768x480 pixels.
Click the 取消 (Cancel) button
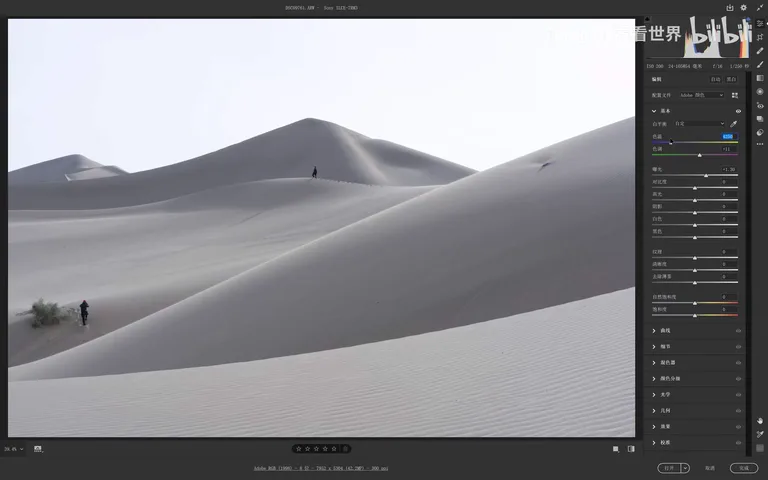[x=710, y=468]
